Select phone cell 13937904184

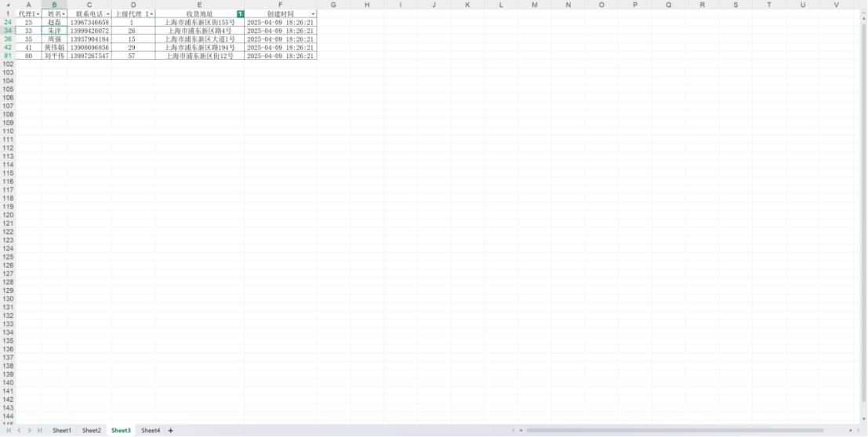(89, 39)
